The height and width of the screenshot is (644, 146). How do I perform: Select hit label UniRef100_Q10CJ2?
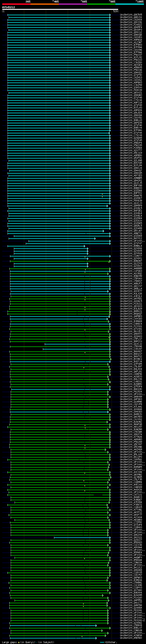point(131,344)
